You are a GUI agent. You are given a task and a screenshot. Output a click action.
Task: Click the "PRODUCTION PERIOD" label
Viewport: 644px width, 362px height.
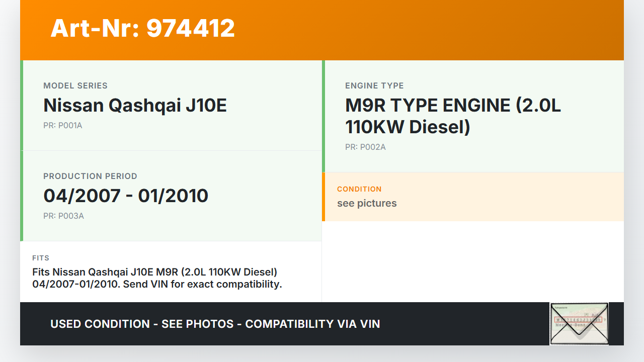[x=90, y=176]
